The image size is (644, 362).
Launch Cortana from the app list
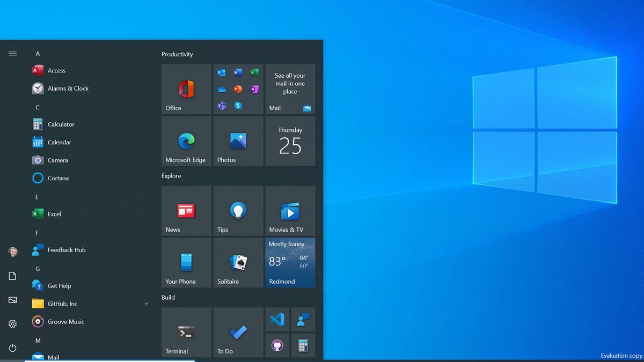point(91,178)
